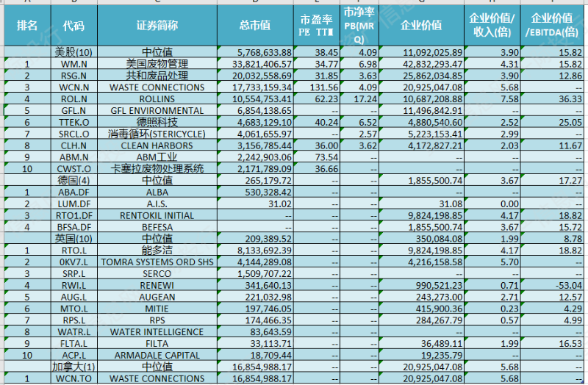
Task: Select the BFSA.DF code cell
Action: (74, 227)
